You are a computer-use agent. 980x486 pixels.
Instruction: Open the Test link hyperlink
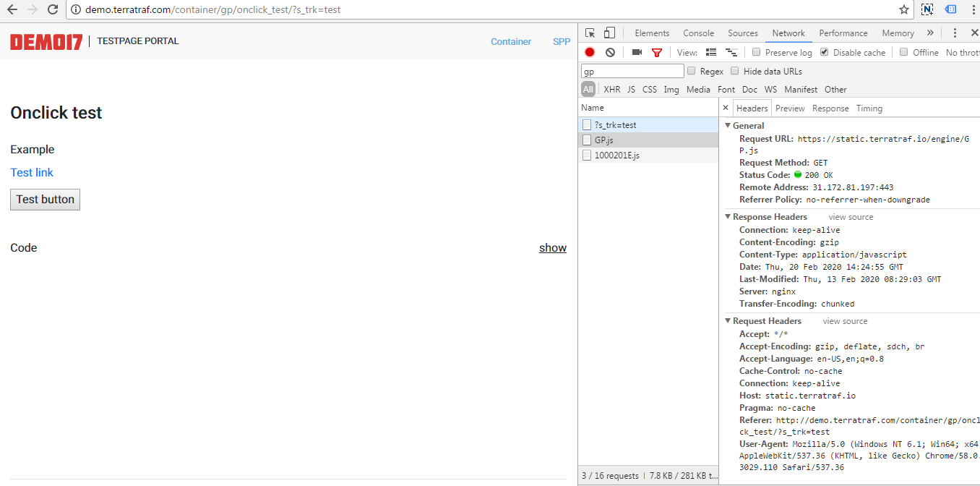pyautogui.click(x=32, y=172)
